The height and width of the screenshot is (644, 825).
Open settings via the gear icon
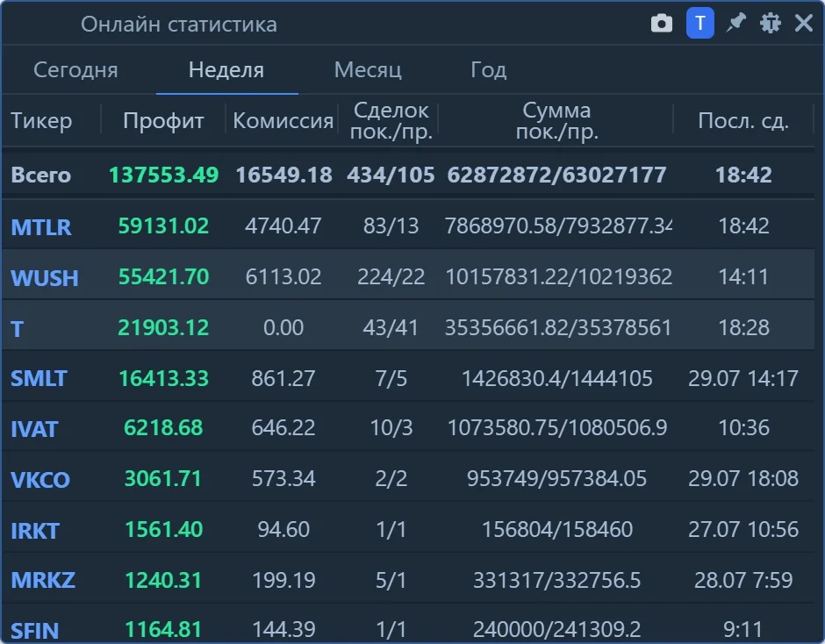tap(771, 23)
